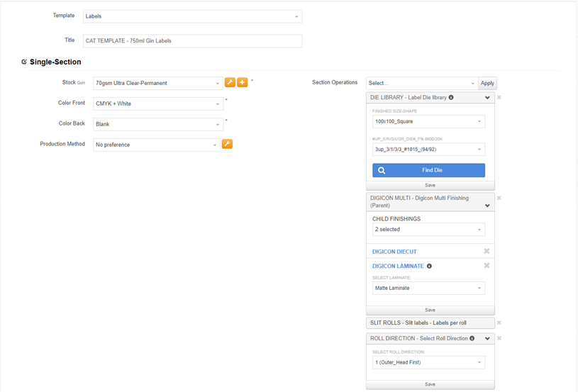Click info icon on DIE LIBRARY header

click(x=451, y=98)
